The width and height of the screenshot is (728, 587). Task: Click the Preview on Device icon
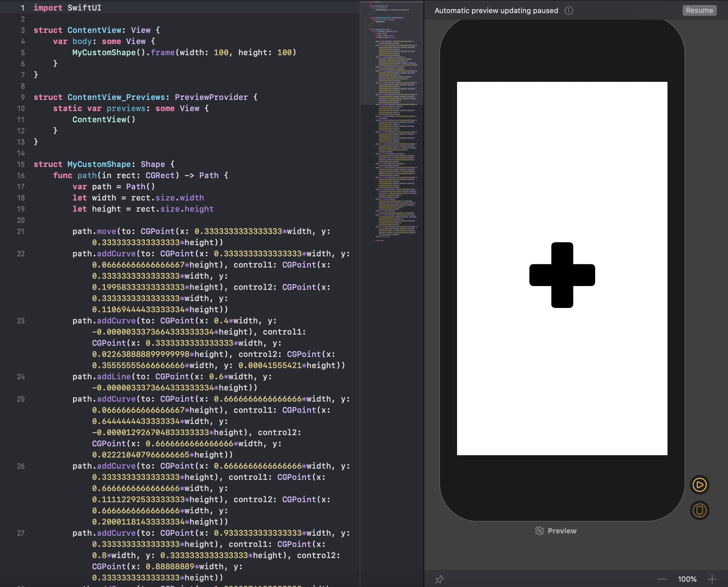(x=699, y=510)
